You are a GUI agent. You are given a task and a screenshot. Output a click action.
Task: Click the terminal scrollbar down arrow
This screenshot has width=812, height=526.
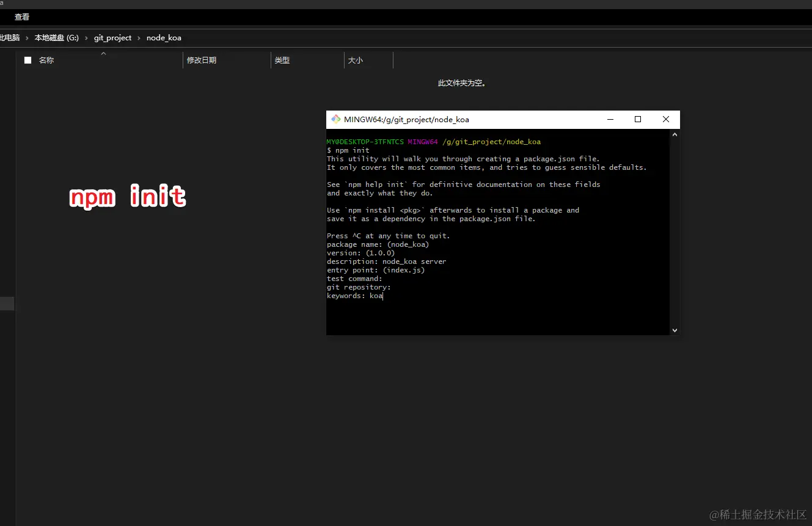(x=675, y=330)
